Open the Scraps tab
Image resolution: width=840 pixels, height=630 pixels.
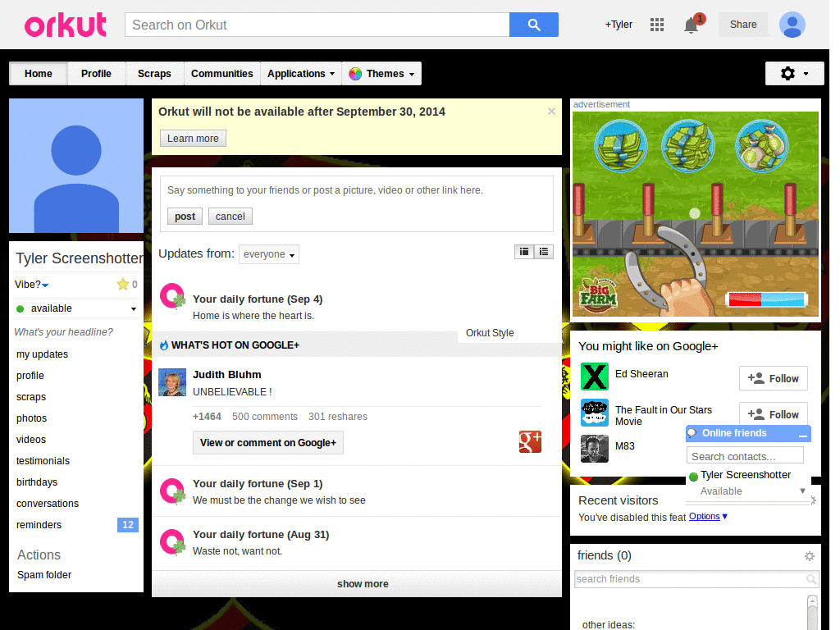coord(154,73)
